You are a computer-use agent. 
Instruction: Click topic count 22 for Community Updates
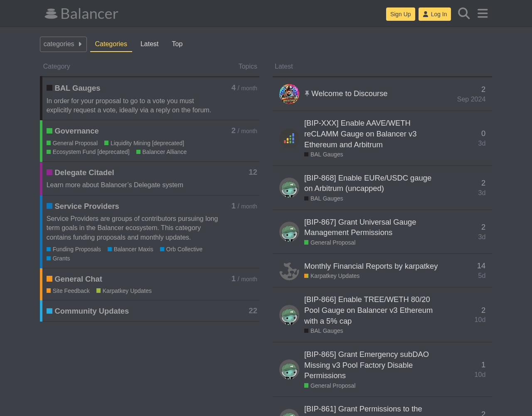[253, 311]
